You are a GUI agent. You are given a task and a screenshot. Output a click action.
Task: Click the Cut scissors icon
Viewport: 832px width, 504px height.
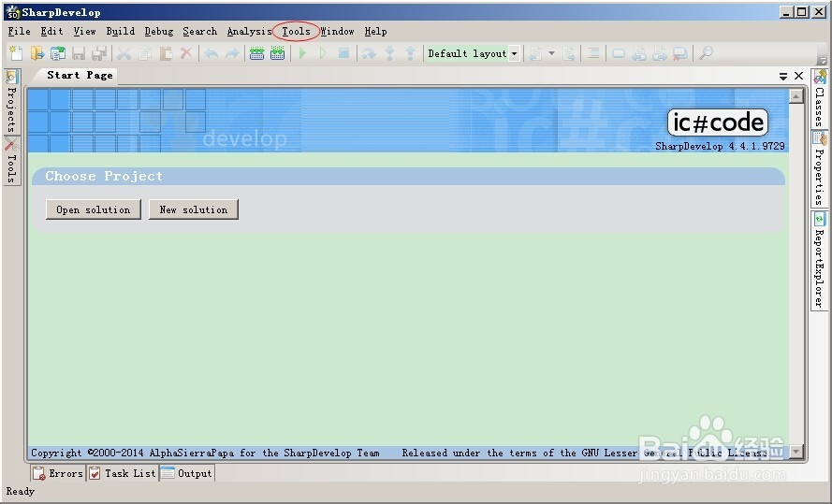(124, 53)
